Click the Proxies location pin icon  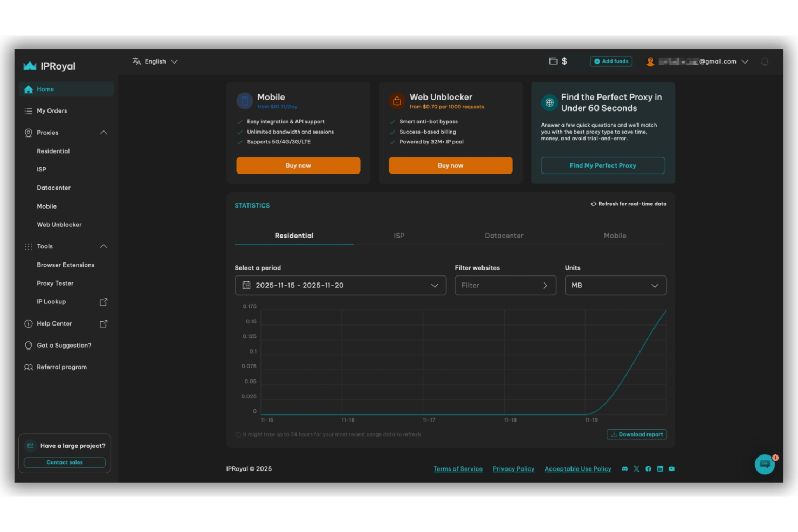(x=29, y=133)
